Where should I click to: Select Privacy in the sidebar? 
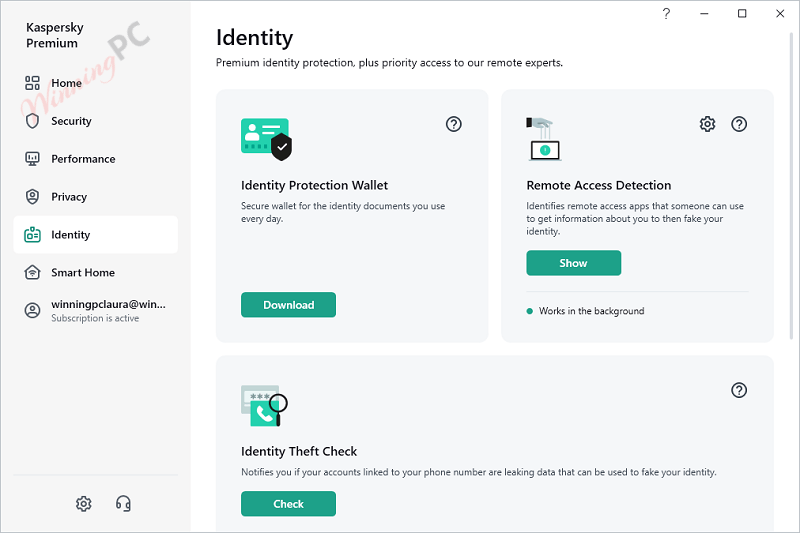[x=95, y=196]
